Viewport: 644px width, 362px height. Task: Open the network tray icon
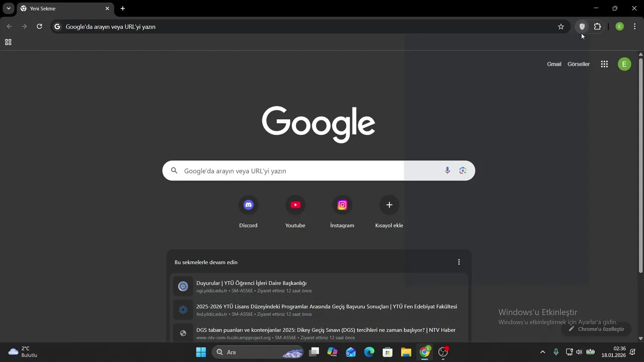[569, 352]
